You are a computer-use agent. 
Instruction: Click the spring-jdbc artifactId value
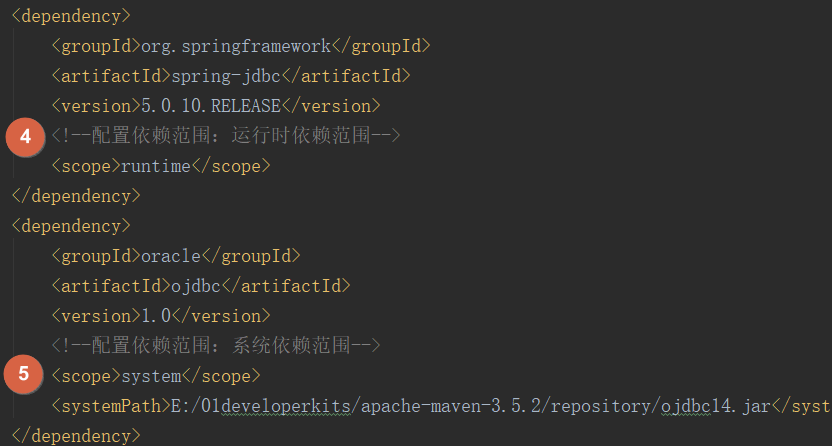(x=226, y=76)
